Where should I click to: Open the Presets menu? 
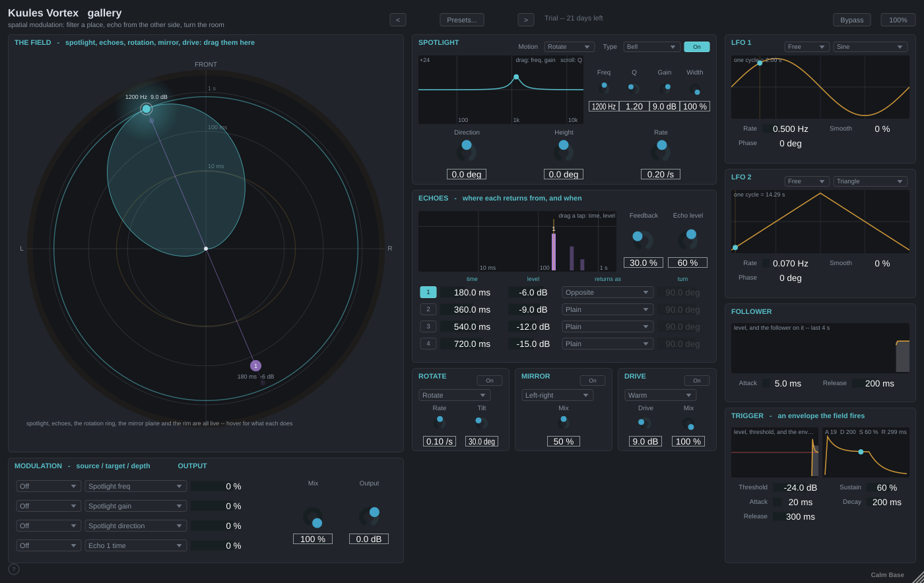pyautogui.click(x=462, y=20)
